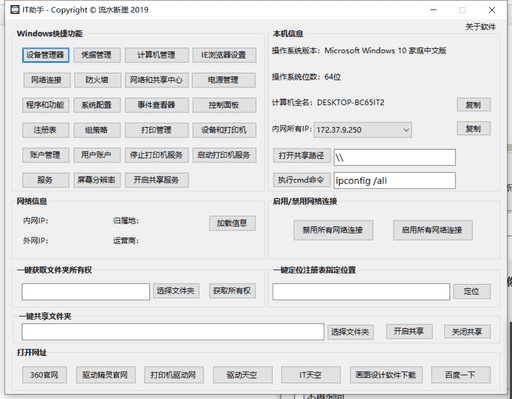Open 驱动精灵官网 website
This screenshot has height=399, width=512.
point(106,375)
